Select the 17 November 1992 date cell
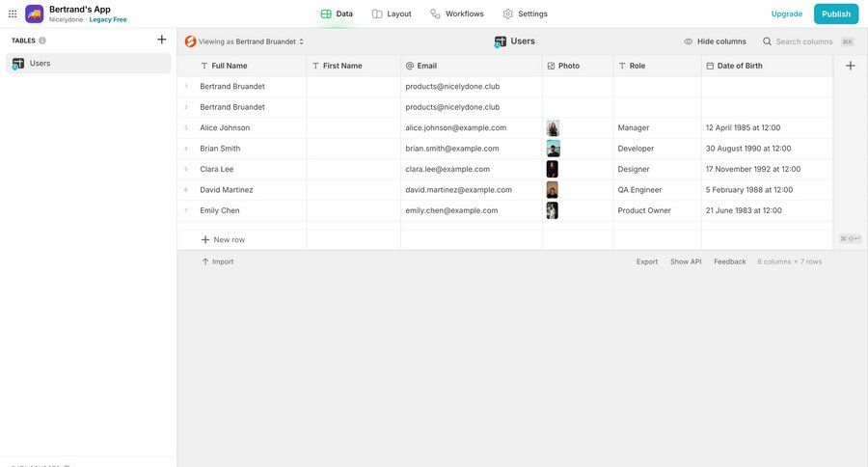This screenshot has height=467, width=868. point(768,169)
